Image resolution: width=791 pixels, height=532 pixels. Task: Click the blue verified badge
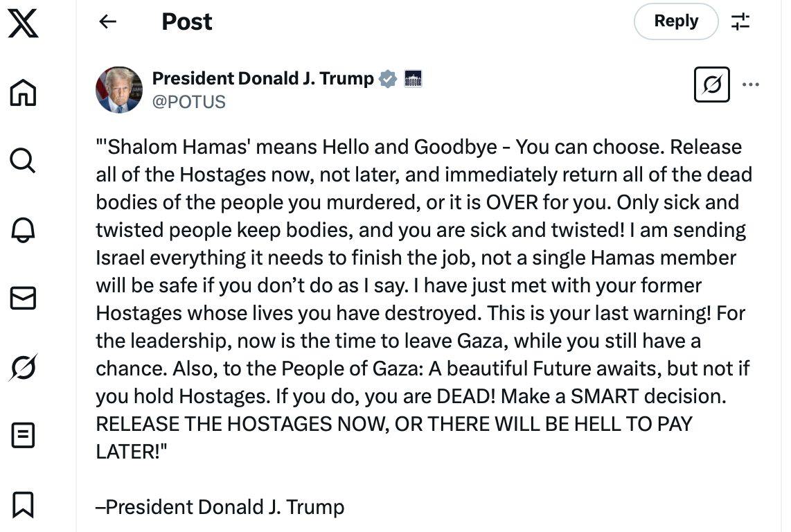tap(388, 79)
